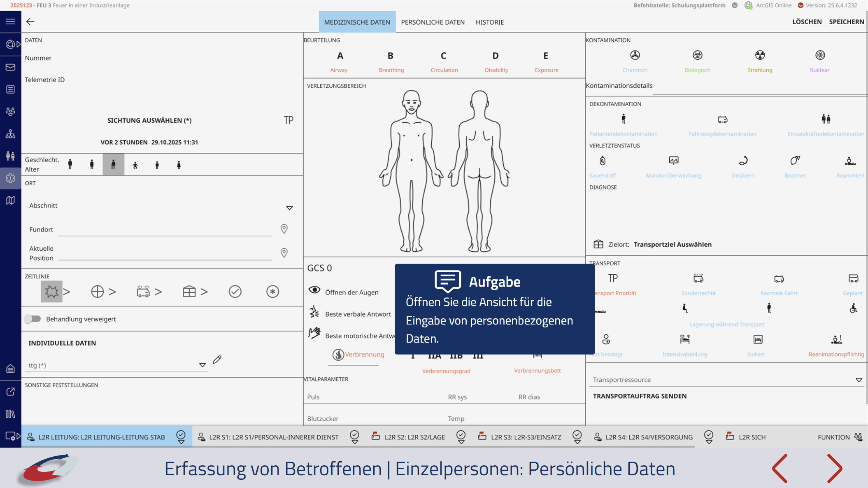Select the Strahlung contamination icon

click(x=759, y=55)
